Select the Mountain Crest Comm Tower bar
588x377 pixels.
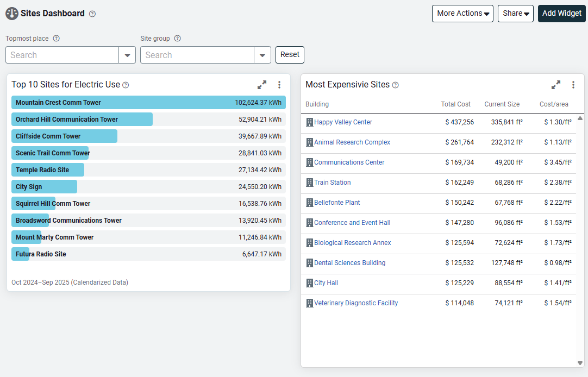(x=148, y=103)
